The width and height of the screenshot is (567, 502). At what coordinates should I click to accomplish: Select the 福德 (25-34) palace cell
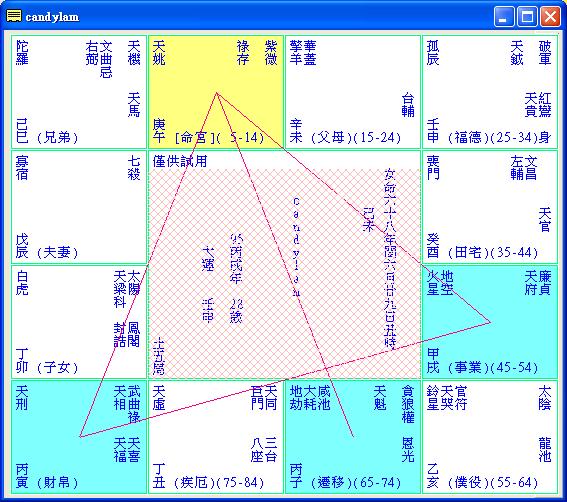coord(490,92)
